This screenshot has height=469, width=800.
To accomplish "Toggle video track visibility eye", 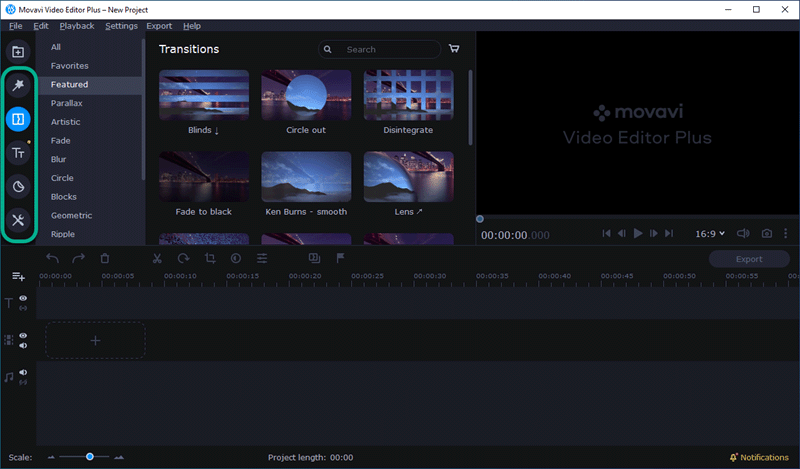I will (x=23, y=335).
